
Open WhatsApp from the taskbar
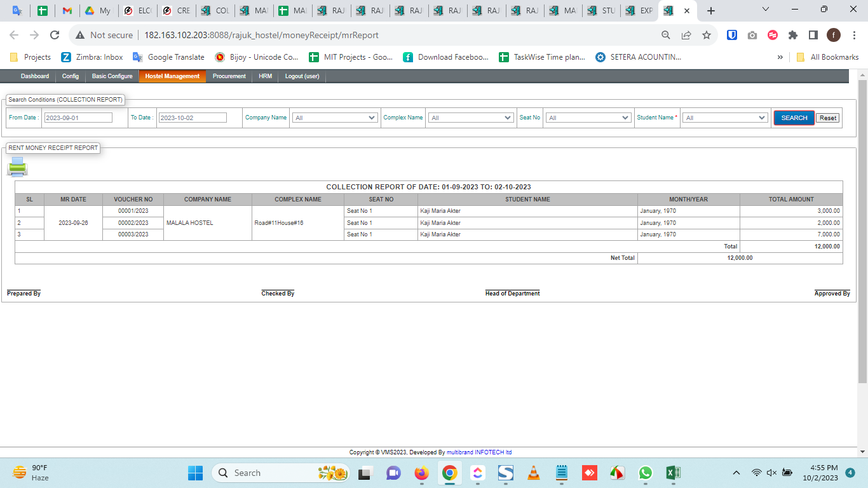click(645, 473)
